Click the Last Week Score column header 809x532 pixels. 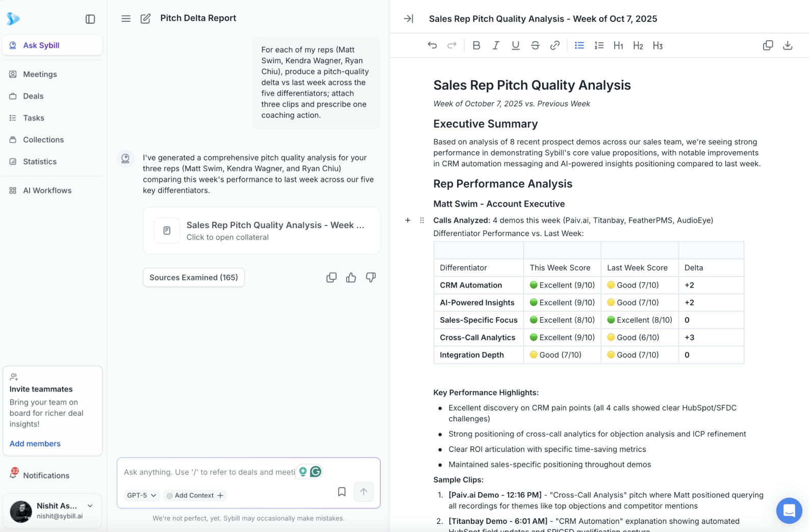click(637, 268)
